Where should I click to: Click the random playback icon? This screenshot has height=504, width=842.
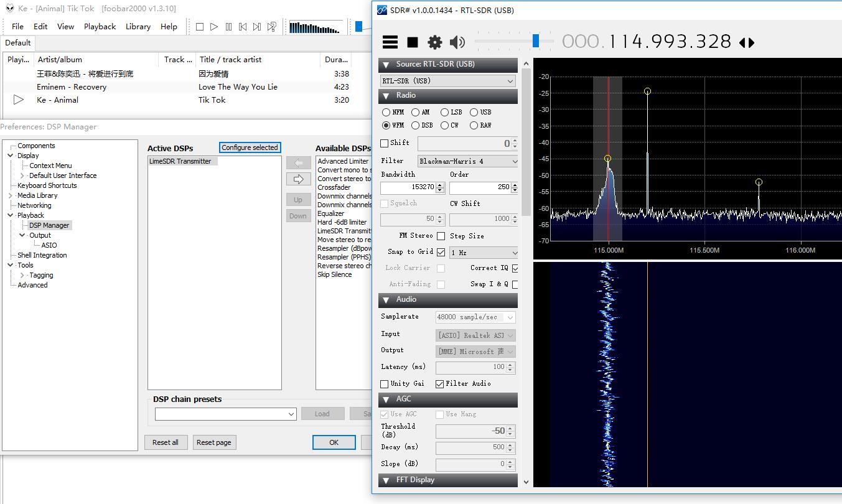[x=271, y=27]
